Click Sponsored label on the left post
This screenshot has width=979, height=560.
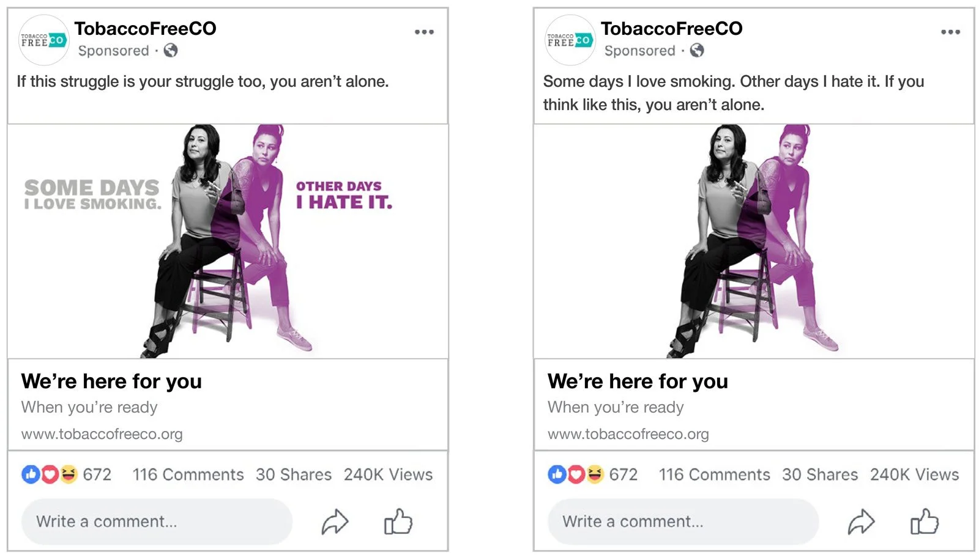113,51
